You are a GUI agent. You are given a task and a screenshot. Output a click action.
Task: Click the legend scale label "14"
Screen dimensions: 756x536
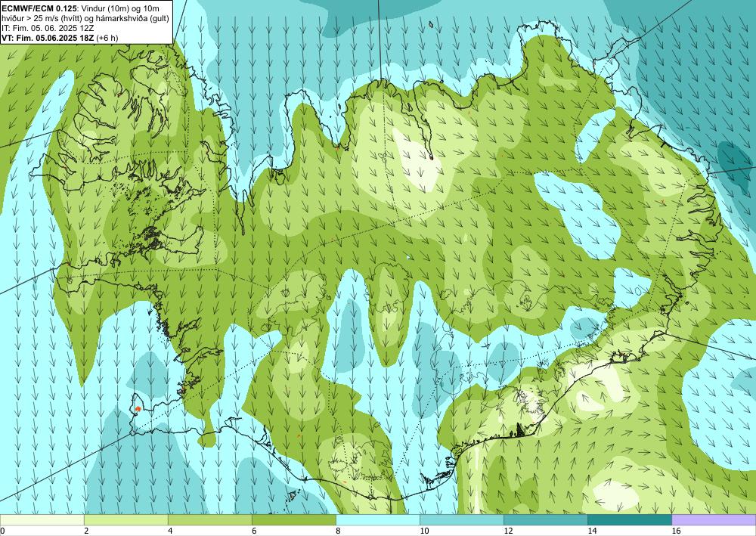[x=591, y=531]
